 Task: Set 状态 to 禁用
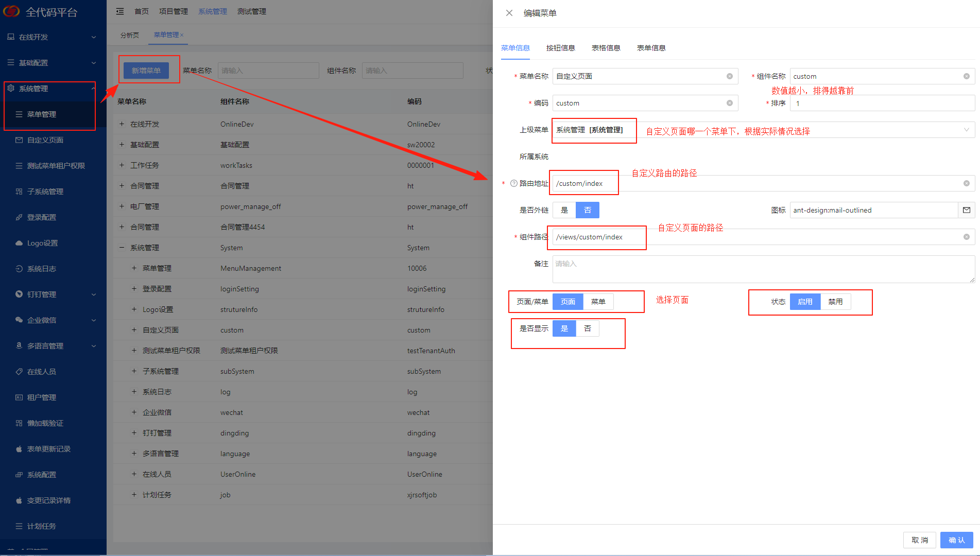tap(835, 302)
